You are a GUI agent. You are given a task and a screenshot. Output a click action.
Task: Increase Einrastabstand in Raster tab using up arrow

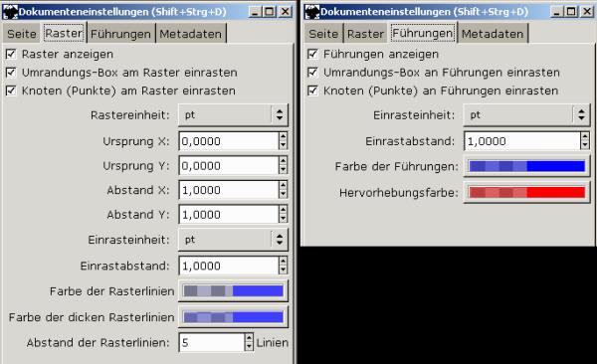[283, 262]
